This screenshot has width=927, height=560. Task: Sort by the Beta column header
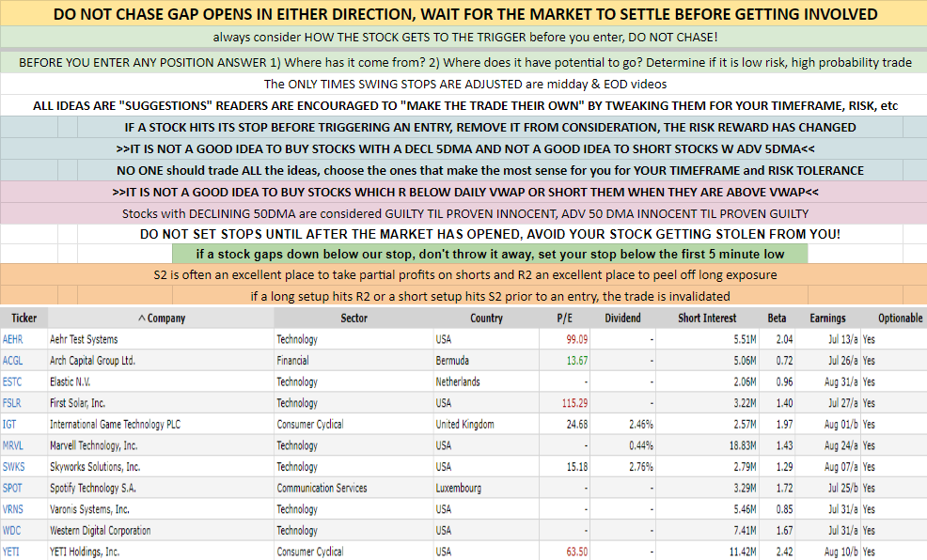point(777,318)
